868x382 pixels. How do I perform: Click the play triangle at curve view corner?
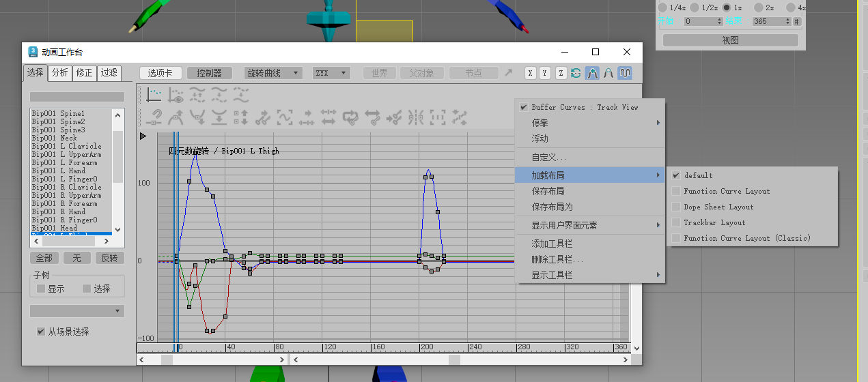pyautogui.click(x=143, y=136)
